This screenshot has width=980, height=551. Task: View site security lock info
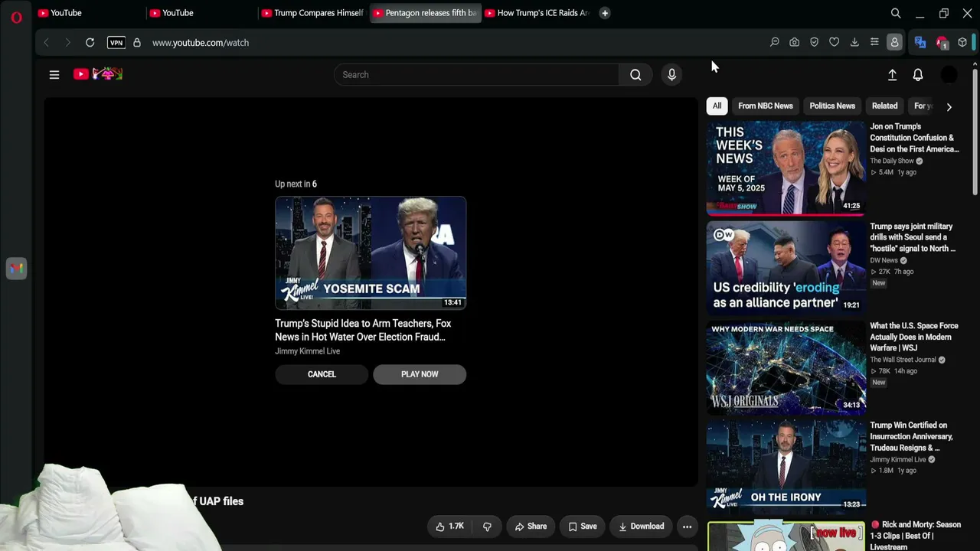[x=137, y=43]
